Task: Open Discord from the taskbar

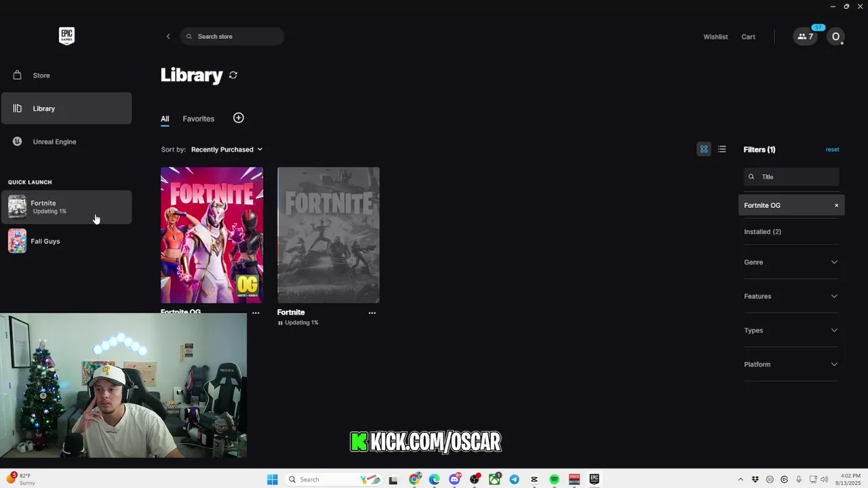Action: click(x=454, y=479)
